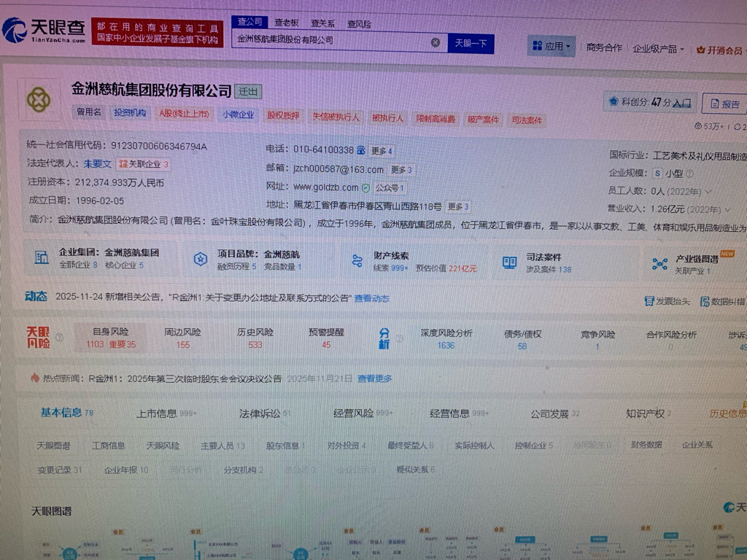The image size is (747, 560).
Task: Click the 天眼一下 search button
Action: [471, 43]
